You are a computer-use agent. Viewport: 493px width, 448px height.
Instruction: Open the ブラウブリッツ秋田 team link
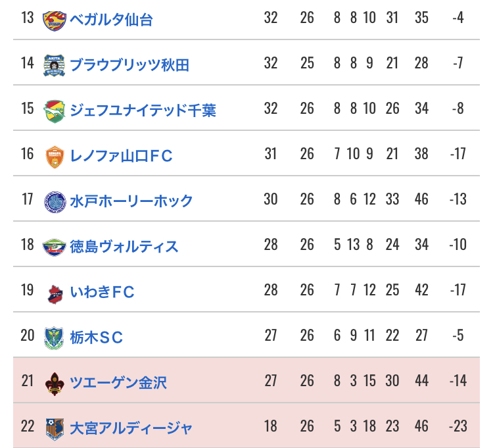coord(129,65)
